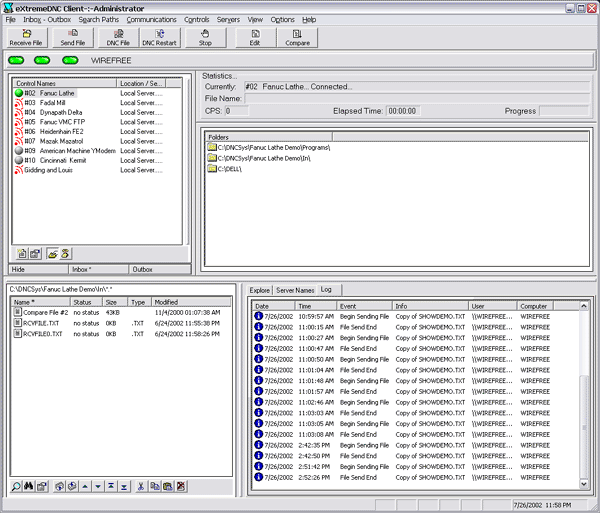Click the Receive File toolbar button

pos(26,37)
